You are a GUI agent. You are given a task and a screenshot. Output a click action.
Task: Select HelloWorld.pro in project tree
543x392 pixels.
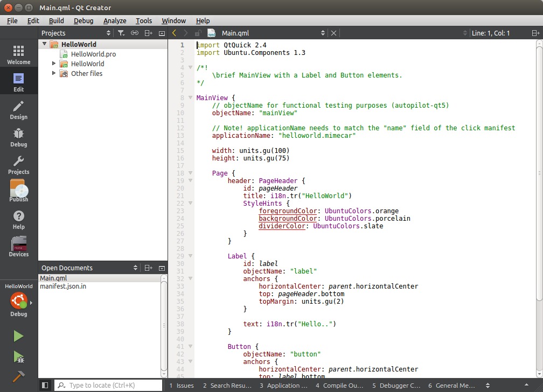(x=93, y=54)
